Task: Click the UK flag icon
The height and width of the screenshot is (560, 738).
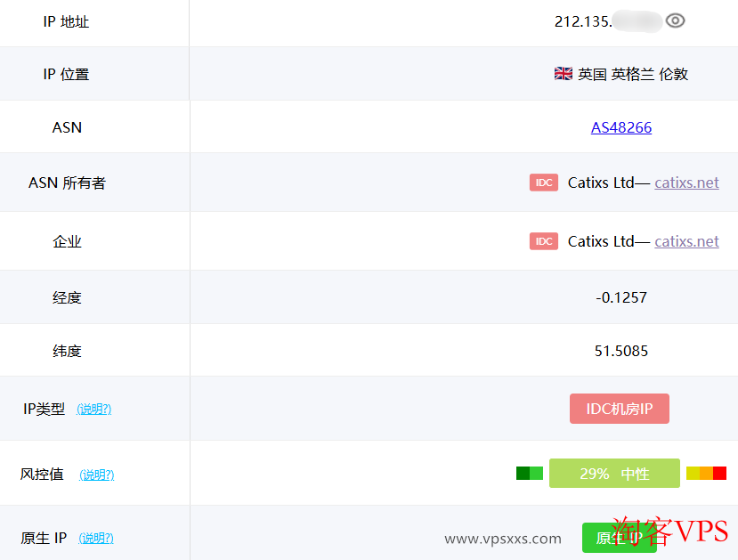Action: (x=563, y=74)
